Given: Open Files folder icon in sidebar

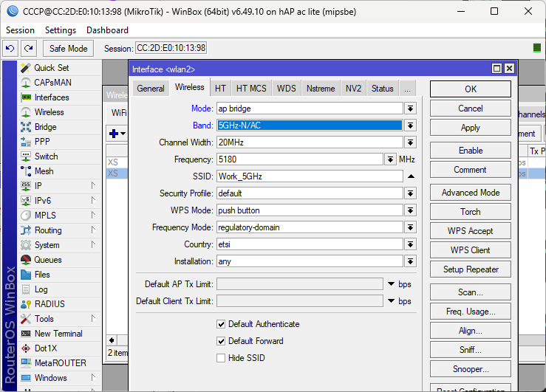Looking at the screenshot, I should pos(26,275).
